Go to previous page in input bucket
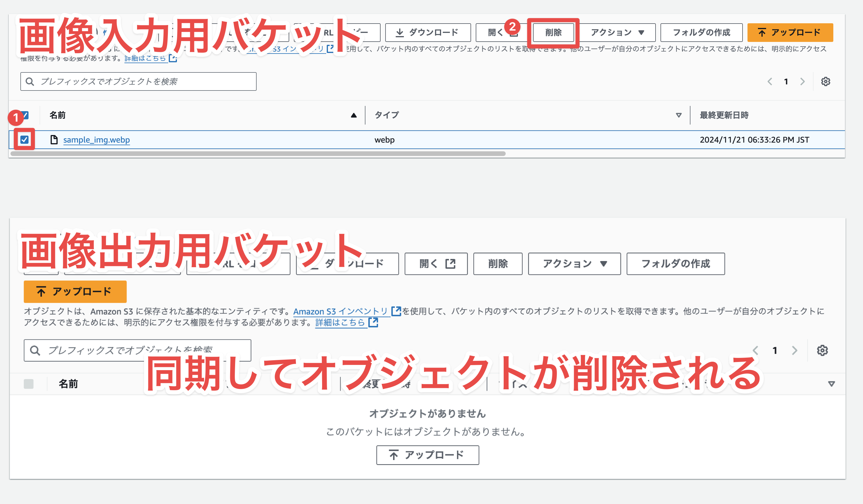The width and height of the screenshot is (863, 504). pos(770,81)
